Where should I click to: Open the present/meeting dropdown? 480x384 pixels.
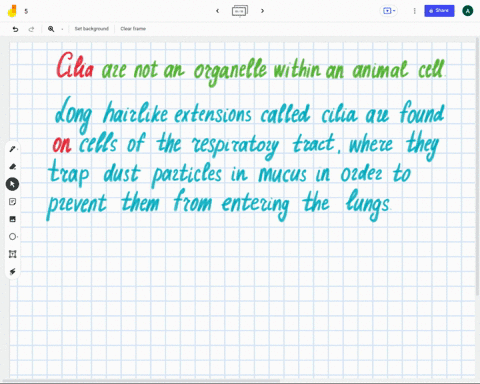click(389, 11)
